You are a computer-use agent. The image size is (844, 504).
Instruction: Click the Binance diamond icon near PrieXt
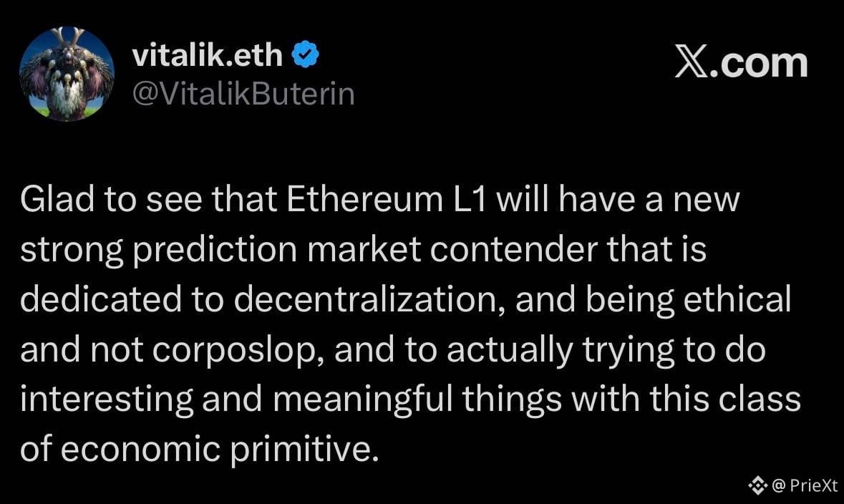[757, 485]
